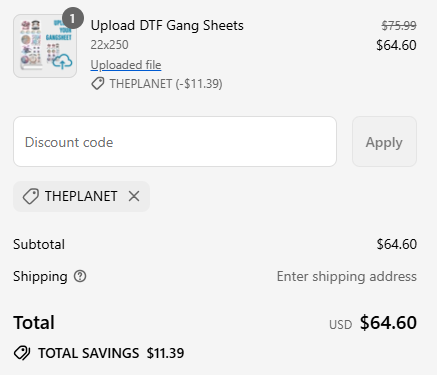Click the Subtotal amount $64.60

point(397,244)
